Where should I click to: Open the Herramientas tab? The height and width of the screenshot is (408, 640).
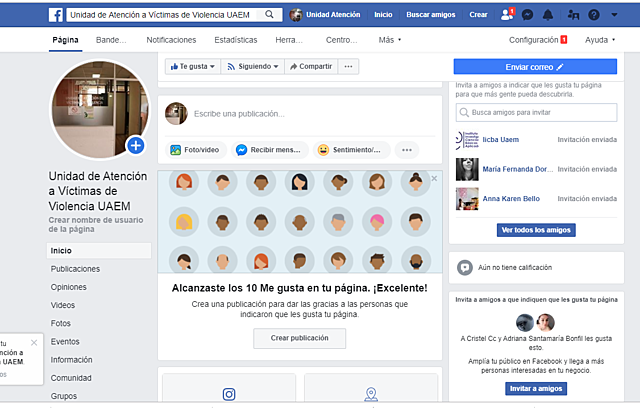pyautogui.click(x=289, y=40)
